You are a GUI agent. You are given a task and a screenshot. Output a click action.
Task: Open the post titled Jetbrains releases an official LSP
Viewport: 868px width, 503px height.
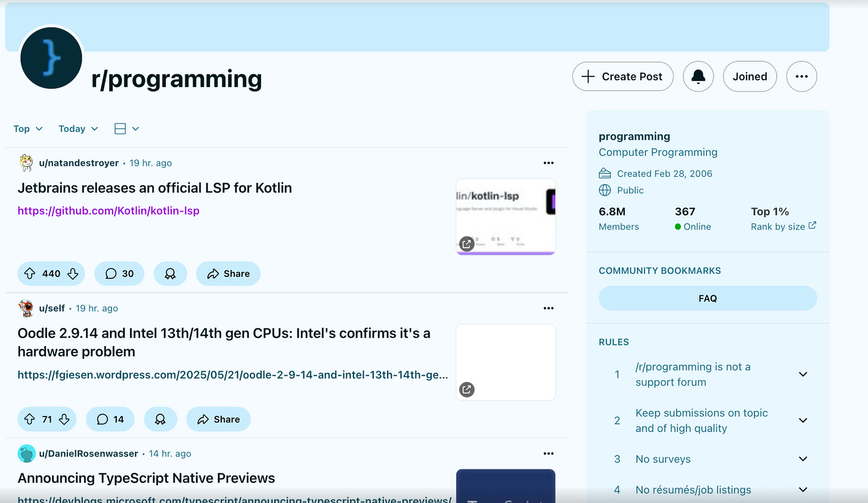tap(155, 188)
